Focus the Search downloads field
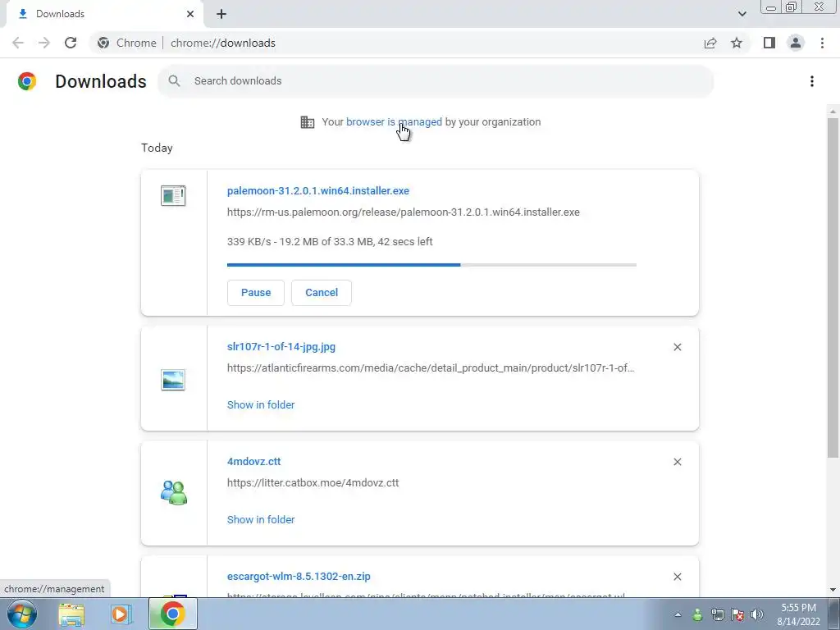 click(436, 81)
